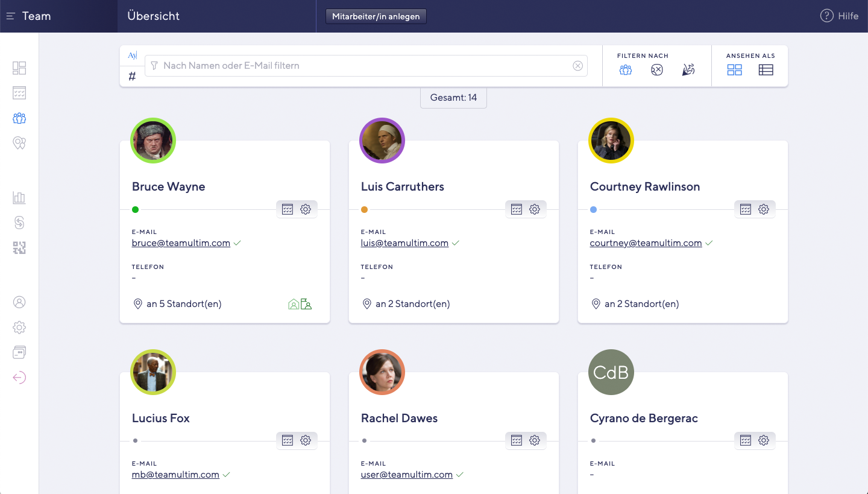Filter by the party popper icon
The width and height of the screenshot is (868, 494).
[688, 70]
